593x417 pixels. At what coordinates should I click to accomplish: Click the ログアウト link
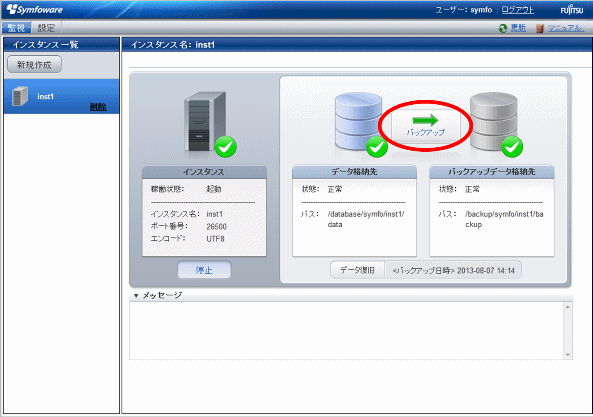517,10
